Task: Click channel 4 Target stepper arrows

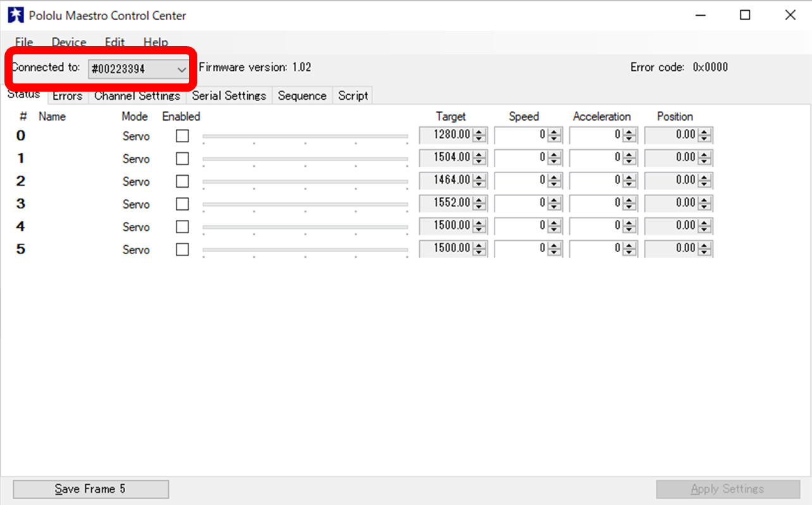Action: click(x=479, y=226)
